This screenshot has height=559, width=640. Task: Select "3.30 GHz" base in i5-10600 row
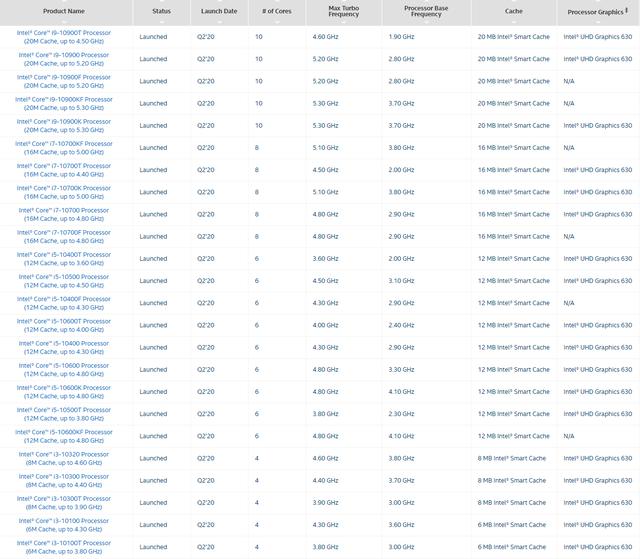(x=401, y=369)
